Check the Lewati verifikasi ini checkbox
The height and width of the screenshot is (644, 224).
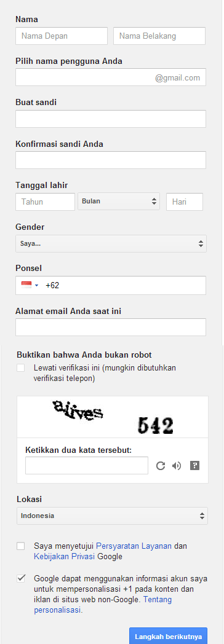(x=20, y=368)
